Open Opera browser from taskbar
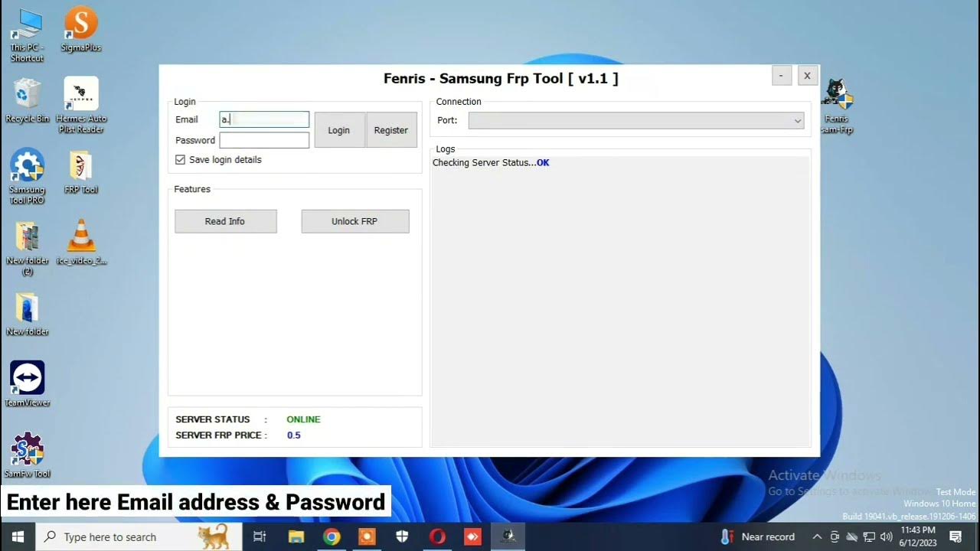This screenshot has height=551, width=980. click(x=437, y=536)
